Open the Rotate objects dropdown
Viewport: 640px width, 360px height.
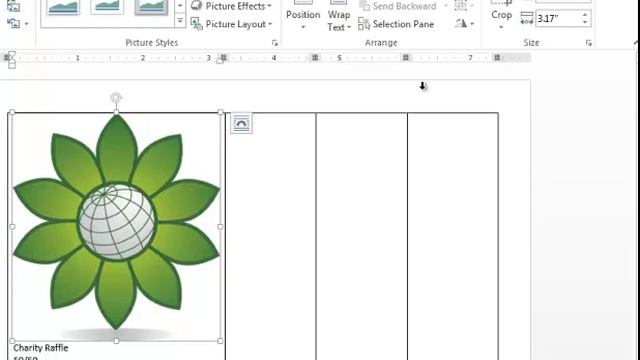(x=464, y=24)
